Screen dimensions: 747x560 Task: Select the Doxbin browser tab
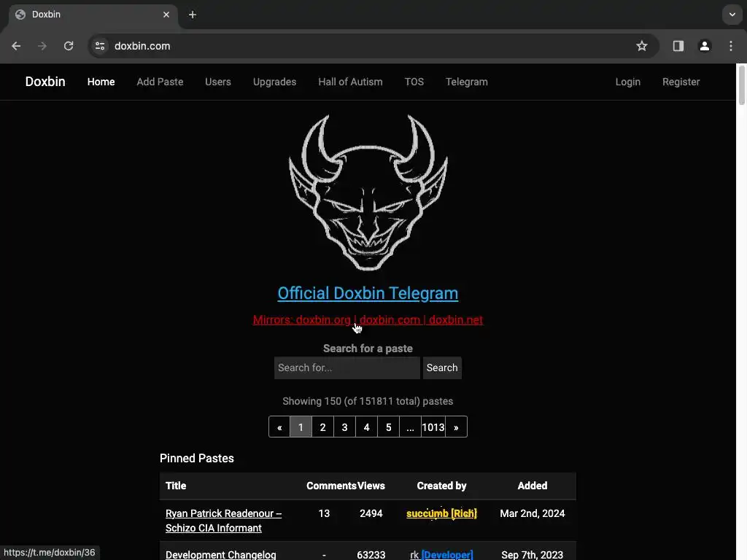[93, 15]
